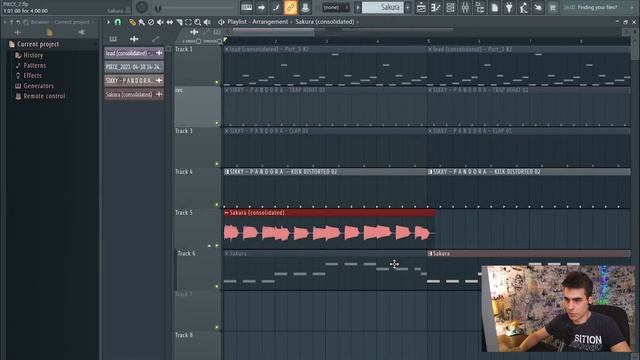The height and width of the screenshot is (360, 640).
Task: Show audio waveform clips in picker
Action: tap(134, 39)
